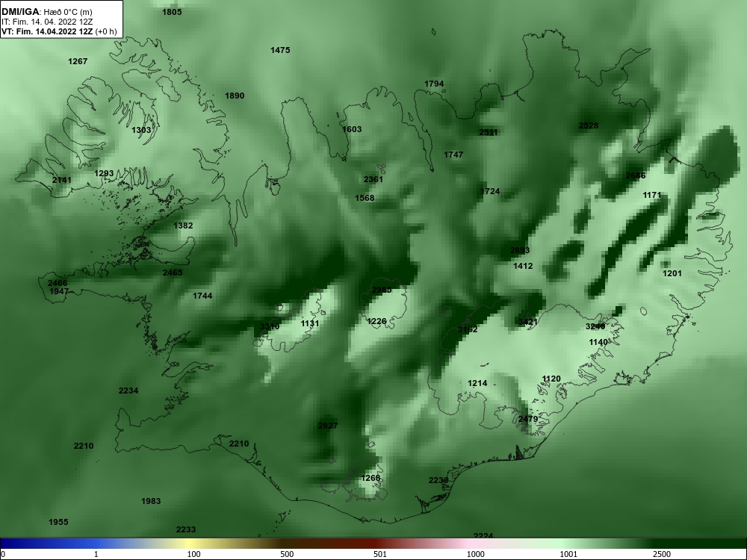
Task: Select the 1955 value label
Action: click(58, 523)
